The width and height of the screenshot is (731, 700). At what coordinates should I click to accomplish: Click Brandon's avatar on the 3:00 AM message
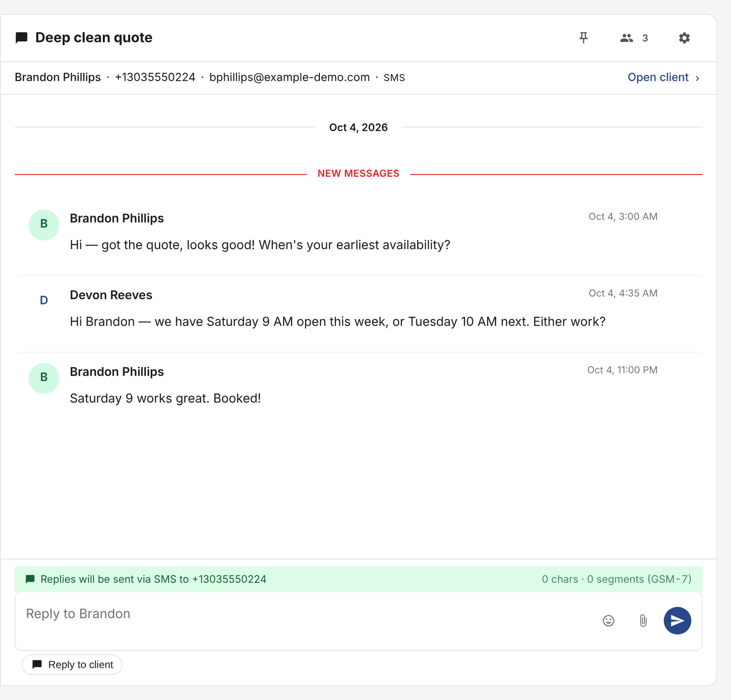click(44, 225)
